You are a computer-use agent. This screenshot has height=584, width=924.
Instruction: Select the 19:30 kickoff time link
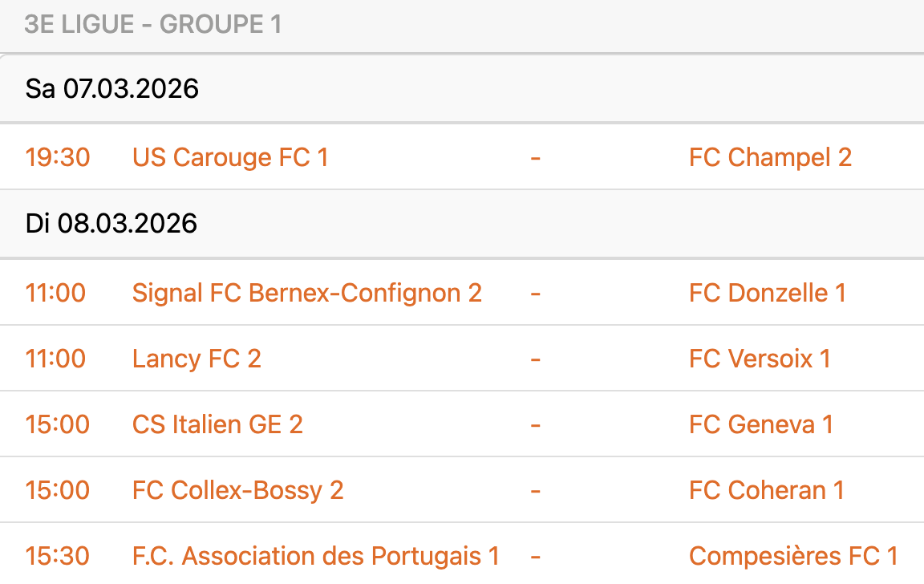point(58,157)
